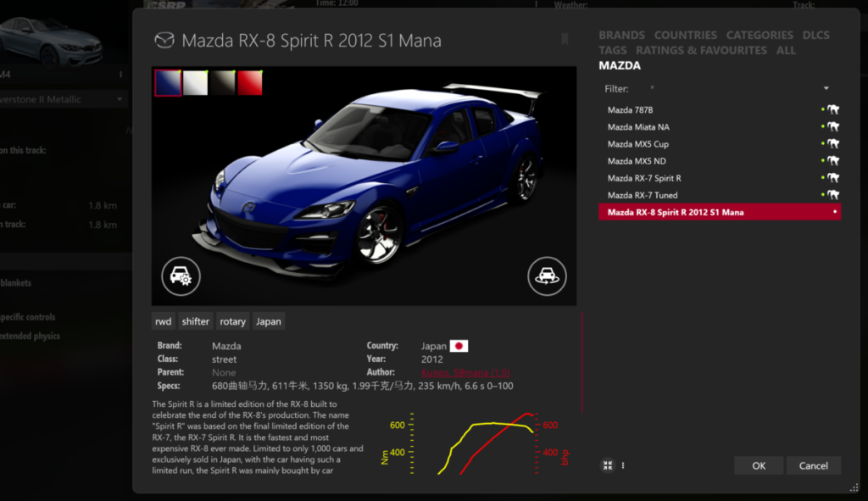Select Mazda 787B in the car list

(720, 109)
